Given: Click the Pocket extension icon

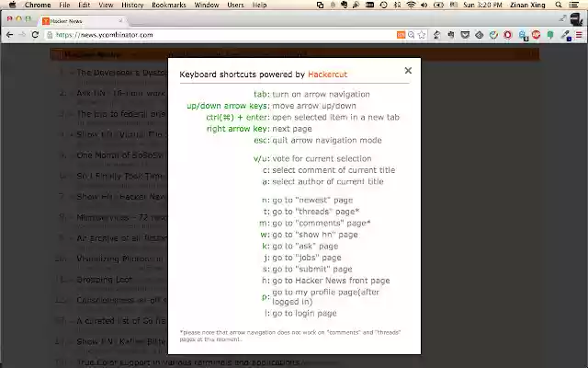Looking at the screenshot, I should tap(465, 35).
